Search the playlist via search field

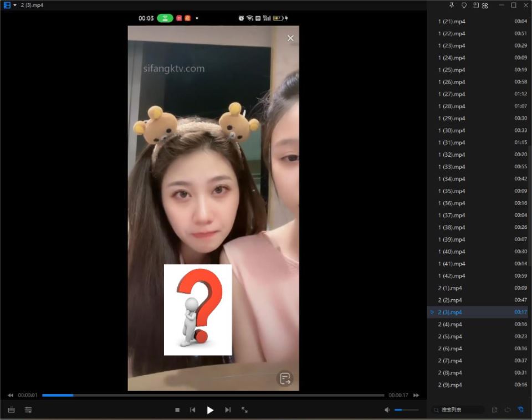[458, 410]
